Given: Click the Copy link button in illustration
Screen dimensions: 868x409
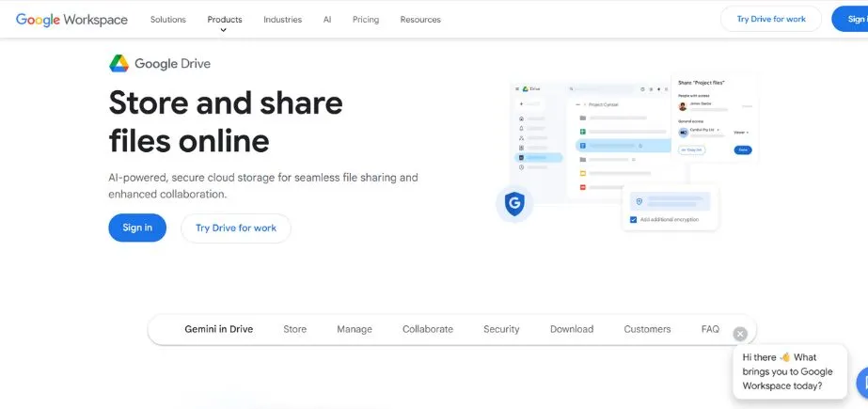Looking at the screenshot, I should pyautogui.click(x=691, y=150).
